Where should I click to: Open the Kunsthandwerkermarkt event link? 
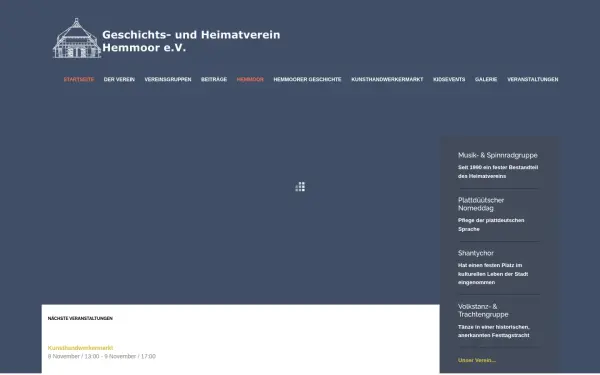tap(80, 348)
